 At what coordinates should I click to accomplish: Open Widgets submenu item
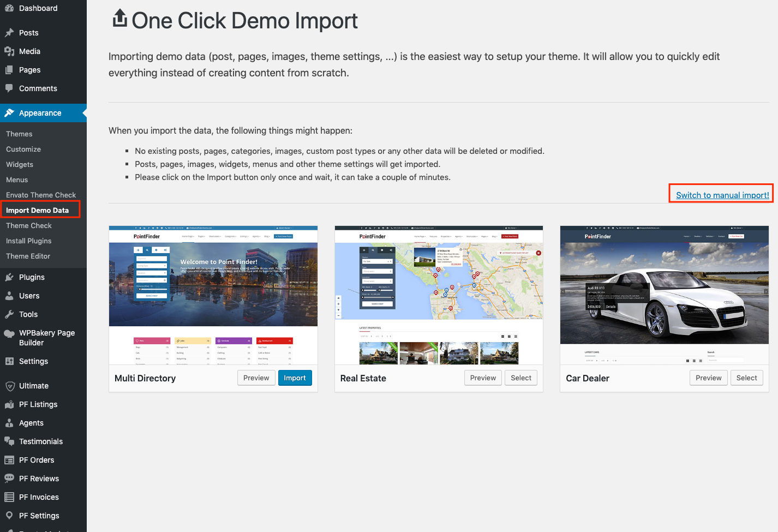(20, 164)
